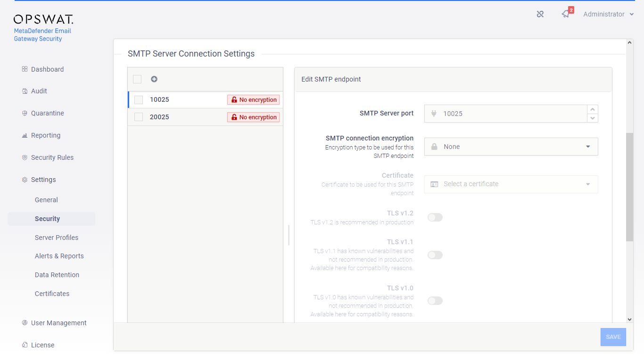Open General settings

pyautogui.click(x=46, y=200)
